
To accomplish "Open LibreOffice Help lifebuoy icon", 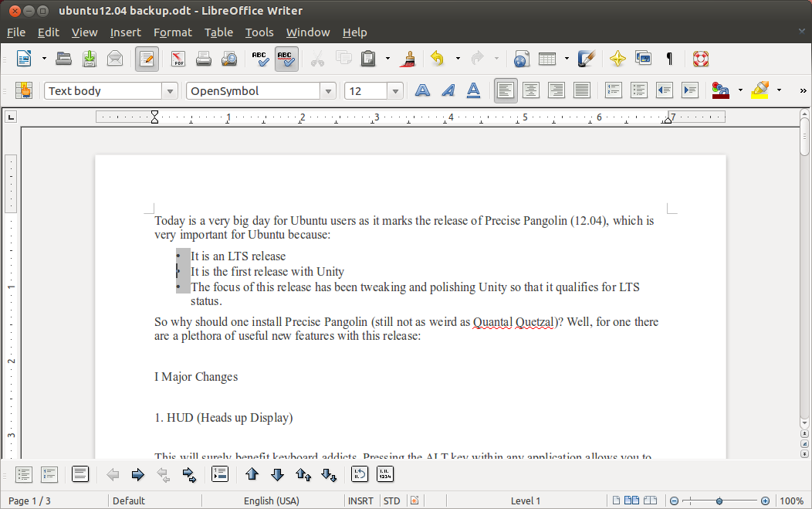I will point(701,59).
